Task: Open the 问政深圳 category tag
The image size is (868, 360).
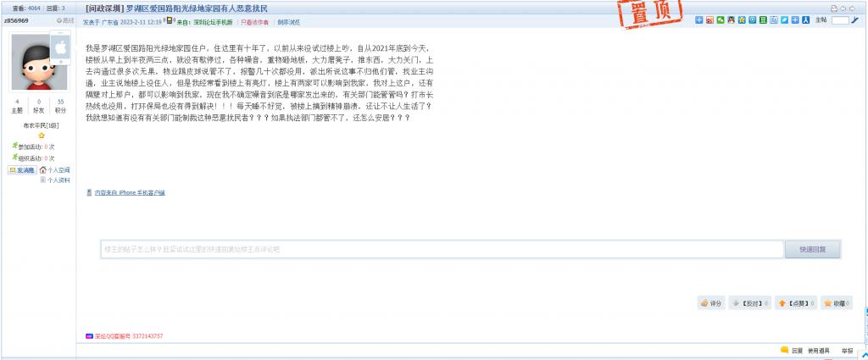Action: click(x=105, y=8)
